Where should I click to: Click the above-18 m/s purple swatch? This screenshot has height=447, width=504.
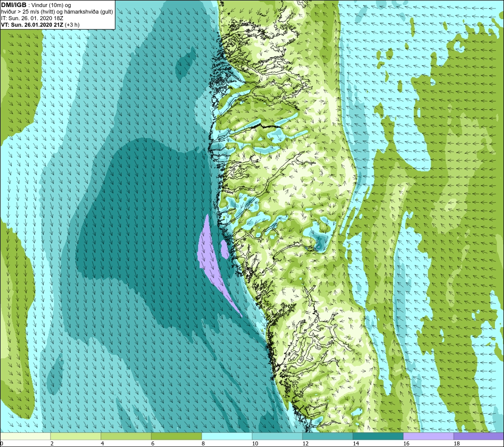click(x=479, y=436)
